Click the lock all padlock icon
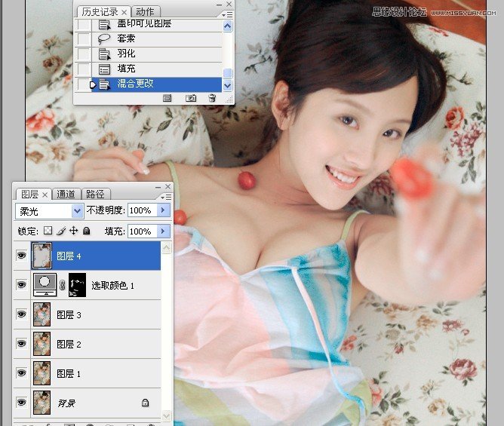504x426 pixels. pyautogui.click(x=86, y=231)
